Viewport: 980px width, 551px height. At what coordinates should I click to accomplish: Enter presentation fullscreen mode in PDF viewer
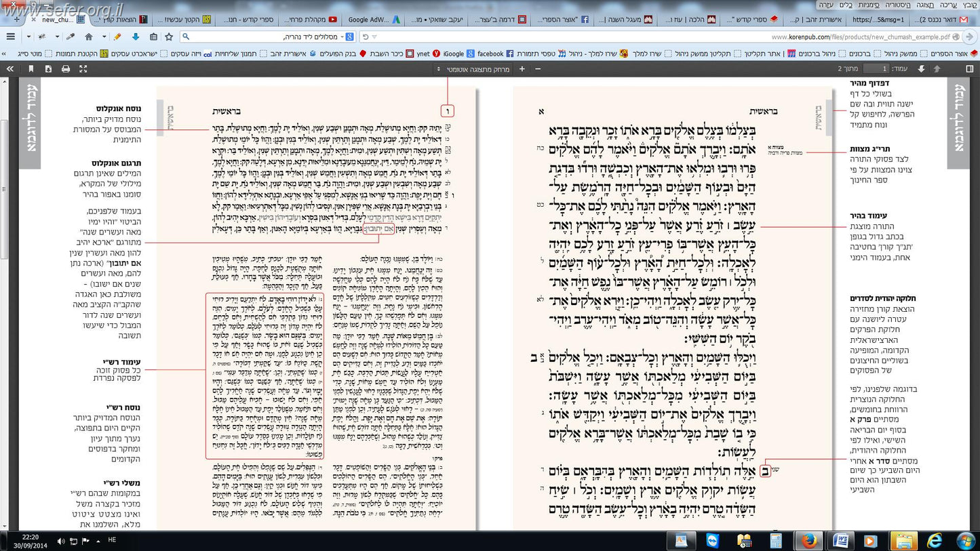(x=83, y=69)
